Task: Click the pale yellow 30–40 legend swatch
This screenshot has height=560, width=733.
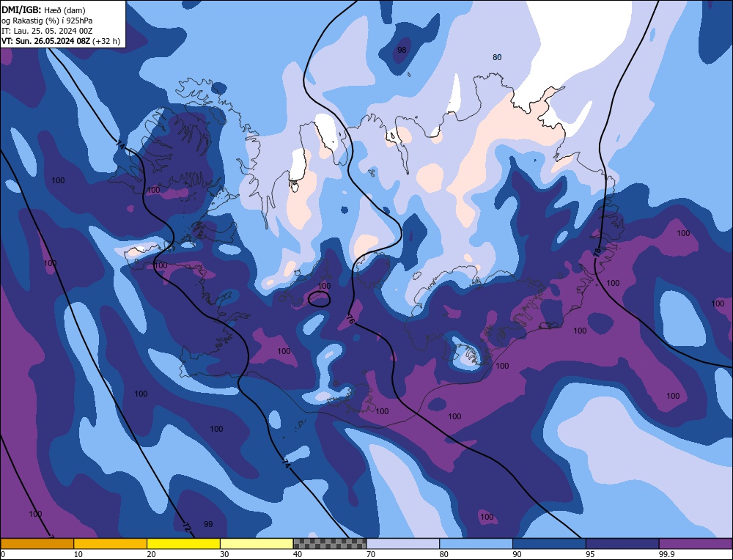Action: pyautogui.click(x=257, y=543)
